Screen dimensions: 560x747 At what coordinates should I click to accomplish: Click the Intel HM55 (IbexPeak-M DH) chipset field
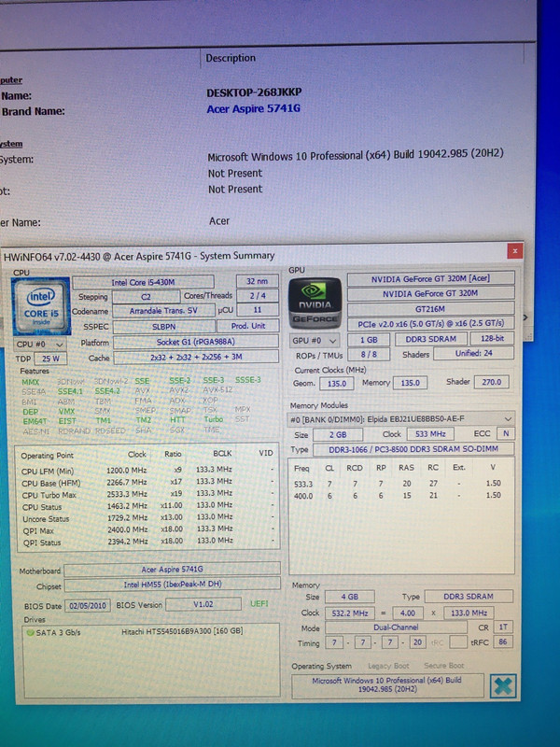[172, 585]
